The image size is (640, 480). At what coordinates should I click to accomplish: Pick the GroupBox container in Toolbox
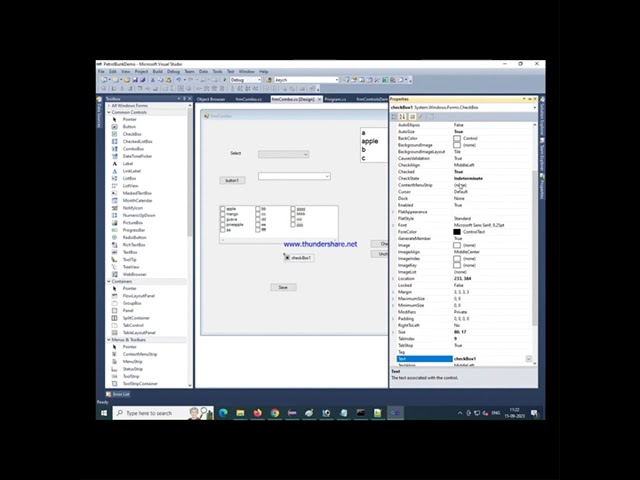click(132, 303)
